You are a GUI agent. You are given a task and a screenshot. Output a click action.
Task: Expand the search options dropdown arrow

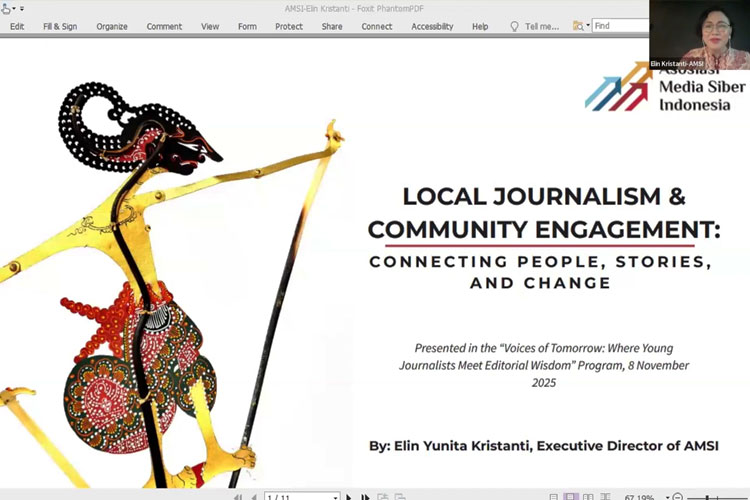click(588, 26)
